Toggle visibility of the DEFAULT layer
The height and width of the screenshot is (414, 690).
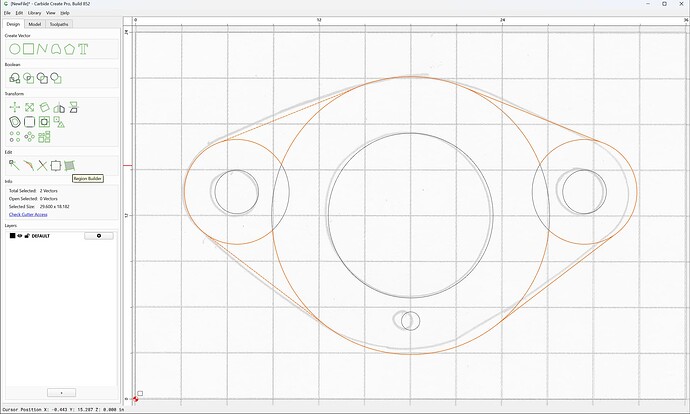(20, 236)
